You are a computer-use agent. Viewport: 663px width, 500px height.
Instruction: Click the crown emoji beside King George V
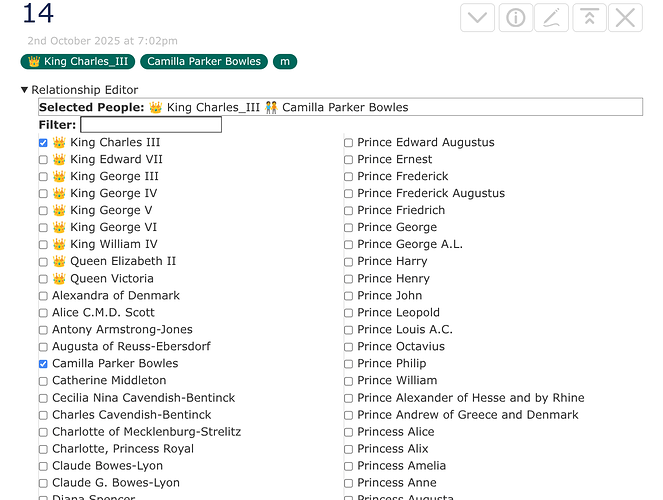pyautogui.click(x=59, y=211)
